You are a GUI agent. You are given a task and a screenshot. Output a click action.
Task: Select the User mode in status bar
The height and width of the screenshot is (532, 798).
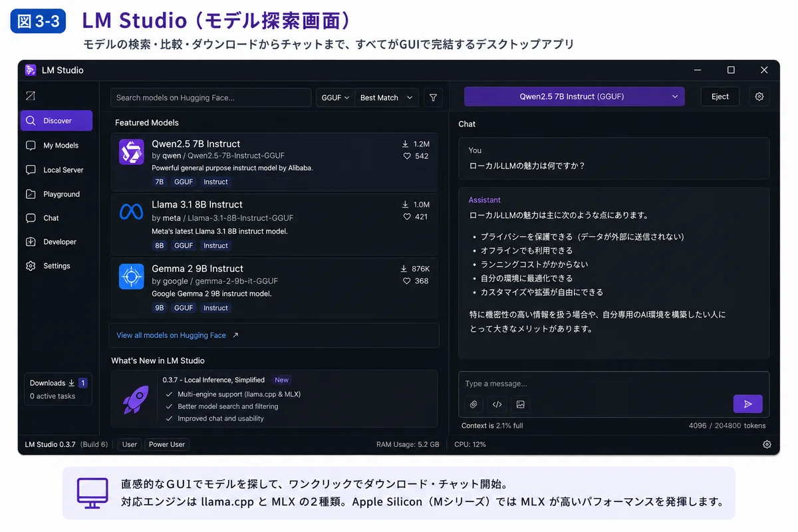click(130, 444)
